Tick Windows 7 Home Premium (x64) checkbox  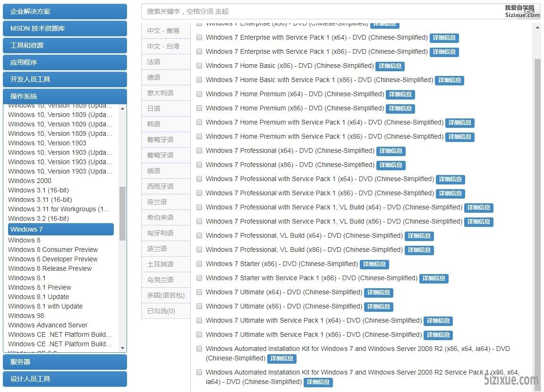pos(199,94)
